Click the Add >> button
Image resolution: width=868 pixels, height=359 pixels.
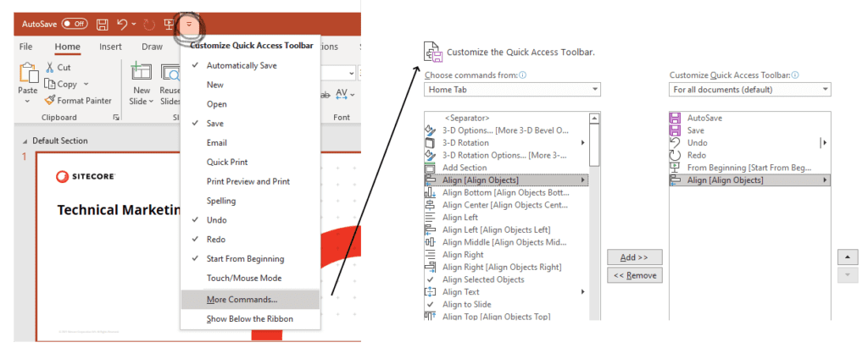[634, 257]
